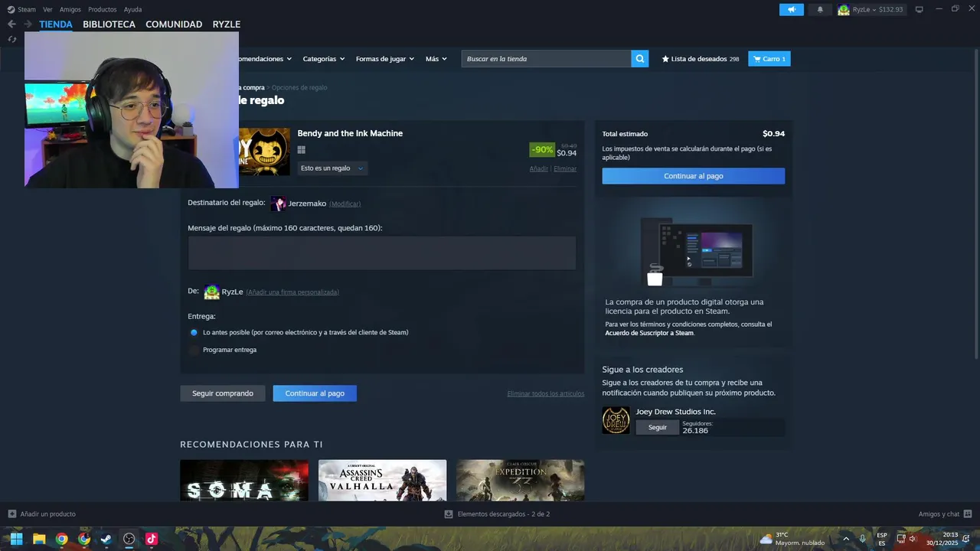This screenshot has width=980, height=551.
Task: Follow Joey Drew Studios with Seguir
Action: click(658, 427)
